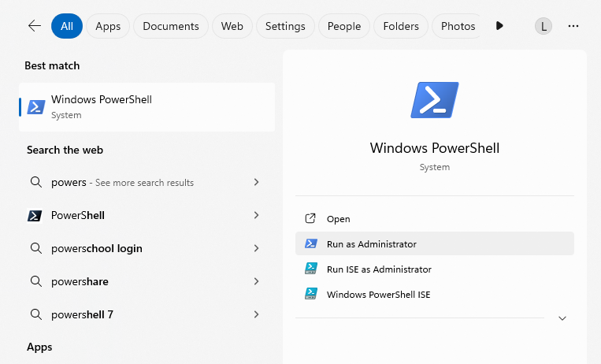Click the Open external-link icon
Screen dimensions: 601x364
[x=310, y=218]
